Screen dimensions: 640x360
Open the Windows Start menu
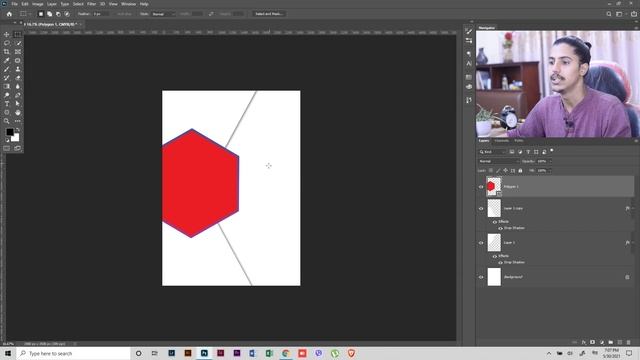tap(8, 353)
